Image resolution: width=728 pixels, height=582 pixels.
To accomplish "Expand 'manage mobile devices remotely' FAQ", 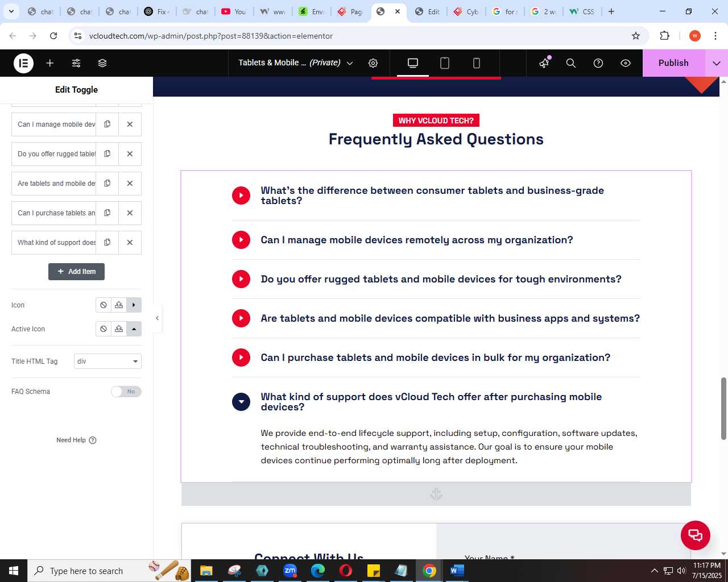I will point(241,240).
